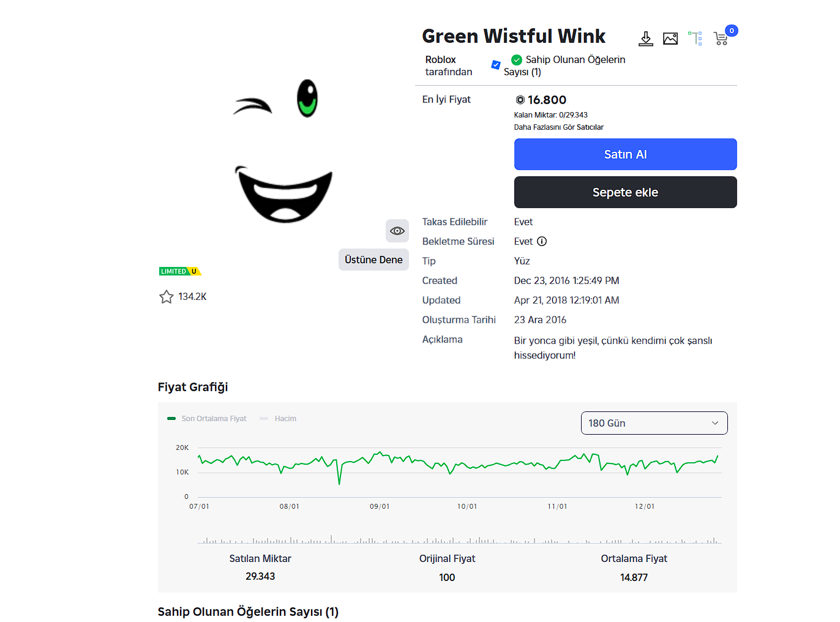Click the green owned checkmark icon
This screenshot has width=840, height=622.
[x=517, y=60]
